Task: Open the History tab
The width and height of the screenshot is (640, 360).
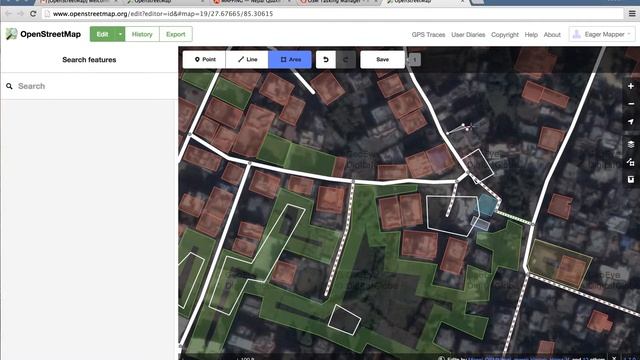Action: 142,34
